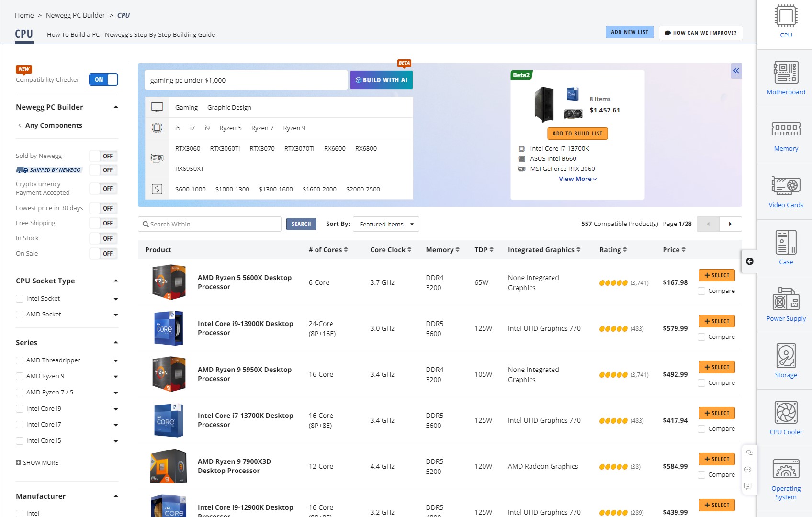Select the Graphic Design use-case option
Screen dimensions: 812x517
click(x=229, y=107)
